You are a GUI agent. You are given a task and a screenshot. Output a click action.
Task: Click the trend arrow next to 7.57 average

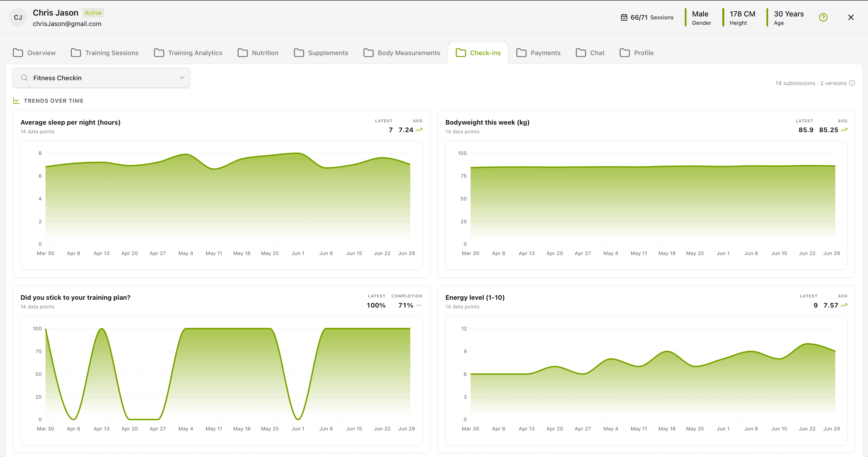844,306
